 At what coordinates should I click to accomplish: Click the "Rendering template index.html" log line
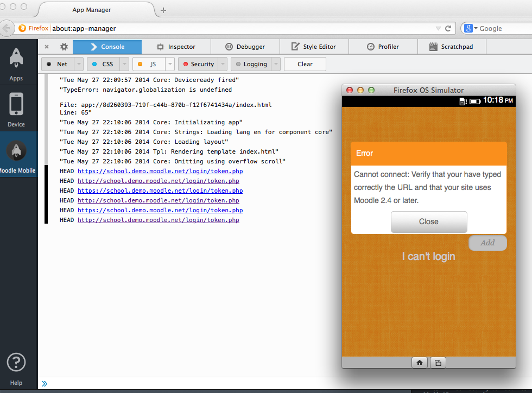[x=169, y=151]
